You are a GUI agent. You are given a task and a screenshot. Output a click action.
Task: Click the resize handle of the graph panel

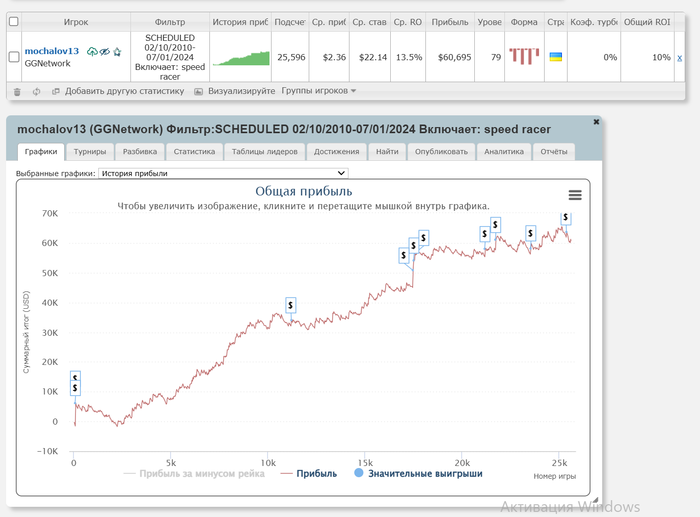pos(595,500)
